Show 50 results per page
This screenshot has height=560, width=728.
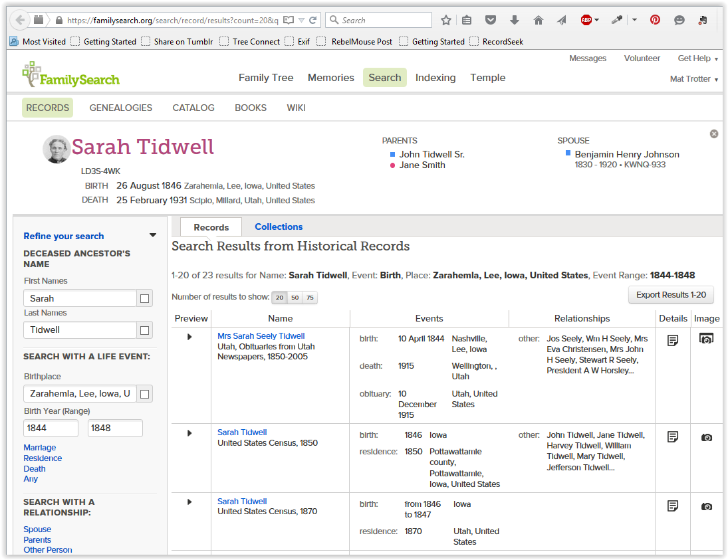pyautogui.click(x=295, y=298)
